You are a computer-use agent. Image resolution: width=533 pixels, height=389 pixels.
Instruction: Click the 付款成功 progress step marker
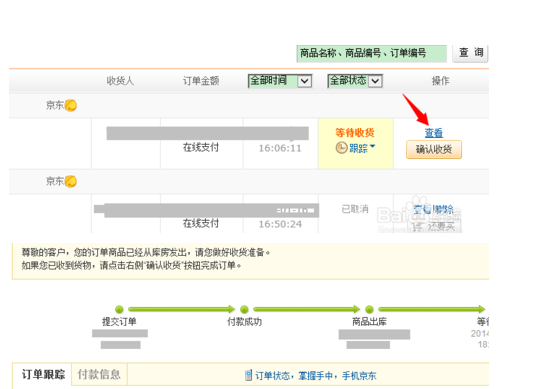pos(244,309)
